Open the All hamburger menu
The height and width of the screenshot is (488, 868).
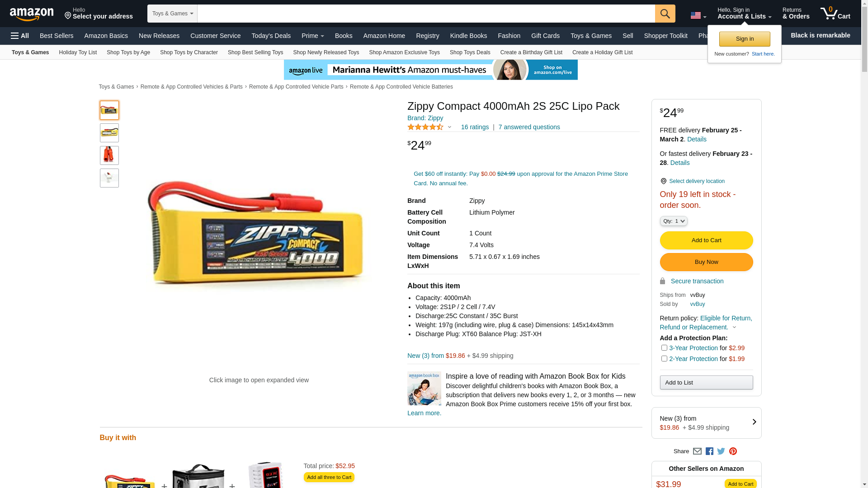(20, 36)
